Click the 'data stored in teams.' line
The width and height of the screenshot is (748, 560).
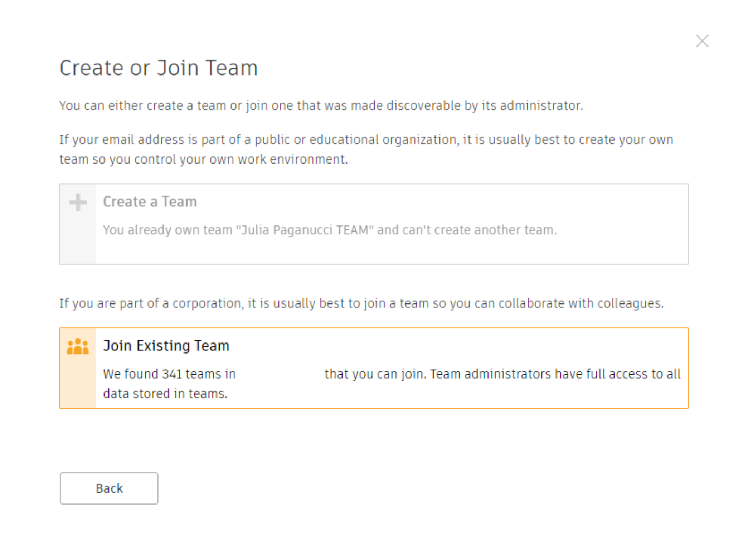(165, 394)
